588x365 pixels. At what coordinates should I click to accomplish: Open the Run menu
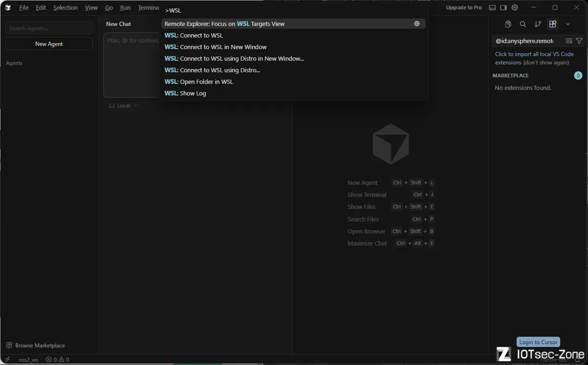click(125, 7)
